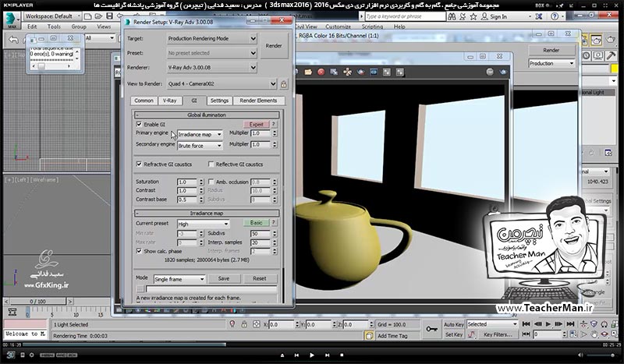624x364 pixels.
Task: Click the Save button for irradiance map
Action: tap(224, 278)
